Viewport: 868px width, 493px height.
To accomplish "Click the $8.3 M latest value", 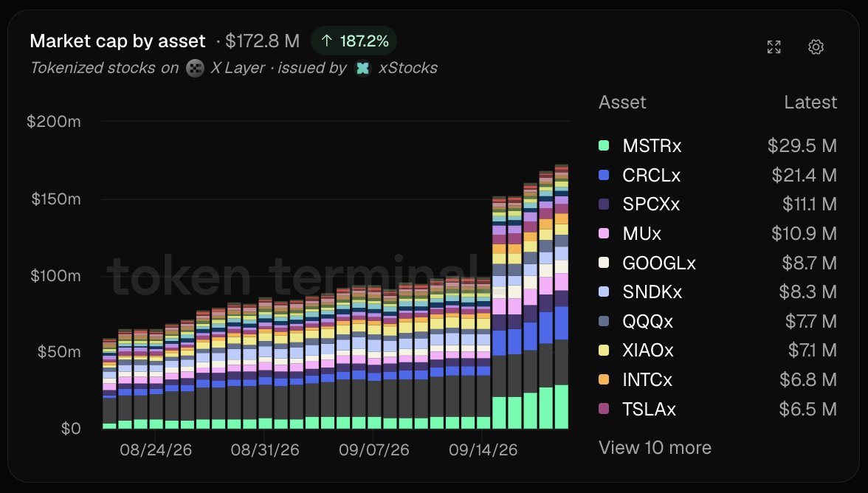I will pyautogui.click(x=808, y=292).
